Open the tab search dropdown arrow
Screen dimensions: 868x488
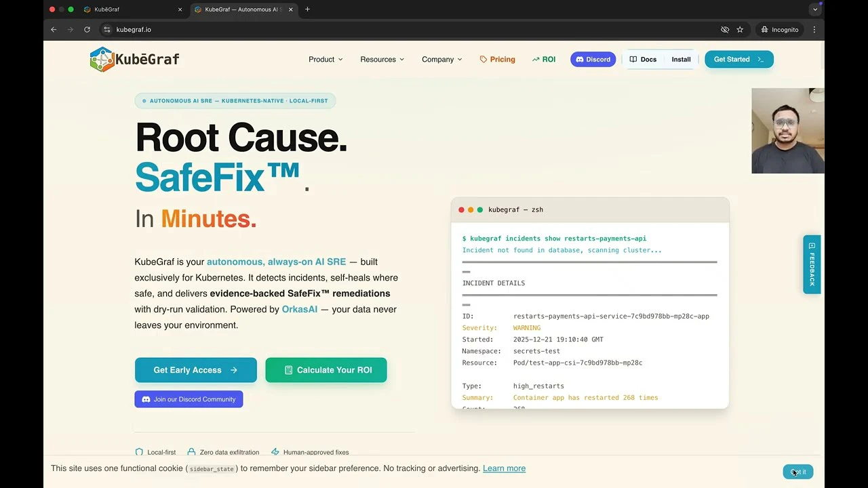coord(815,9)
